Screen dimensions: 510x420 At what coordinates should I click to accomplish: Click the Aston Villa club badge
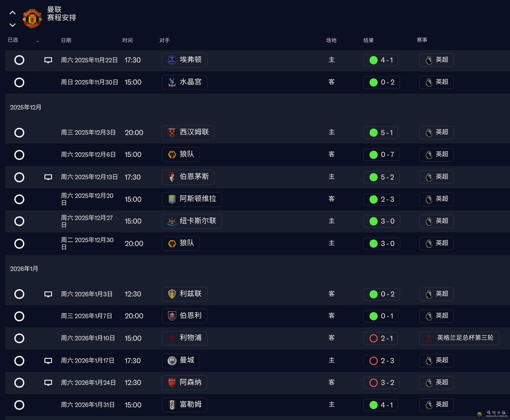pyautogui.click(x=172, y=199)
